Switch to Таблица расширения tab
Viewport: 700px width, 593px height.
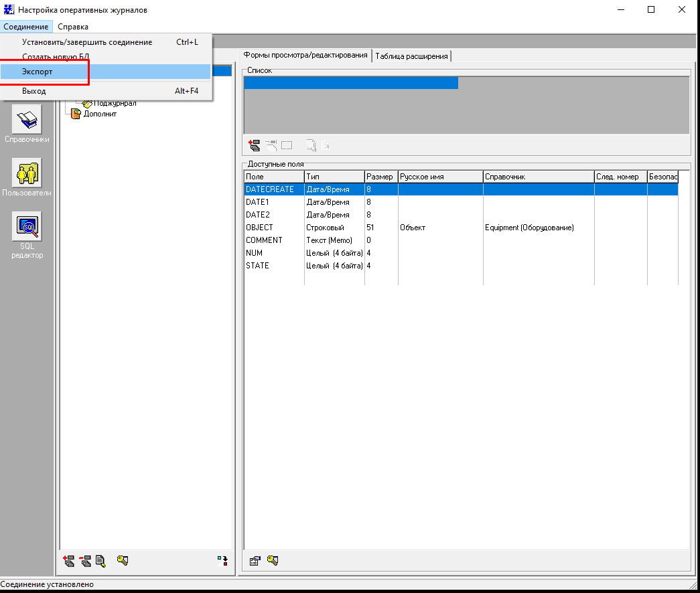(412, 56)
